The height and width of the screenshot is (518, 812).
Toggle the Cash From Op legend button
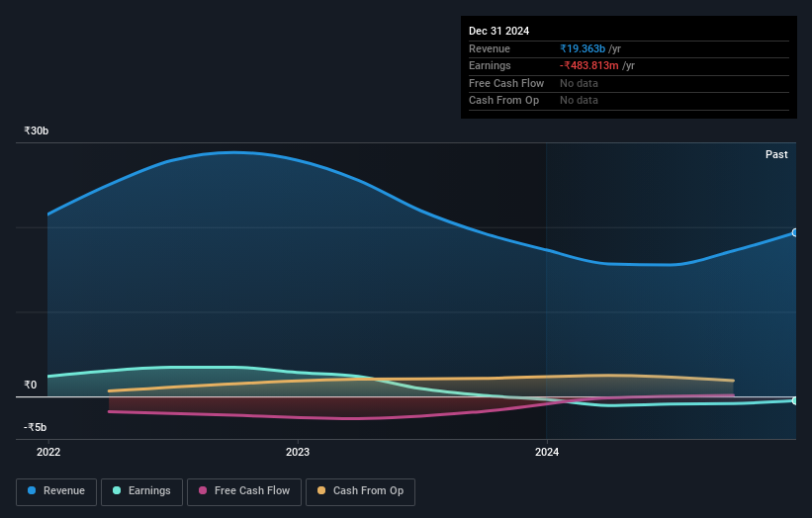click(360, 491)
